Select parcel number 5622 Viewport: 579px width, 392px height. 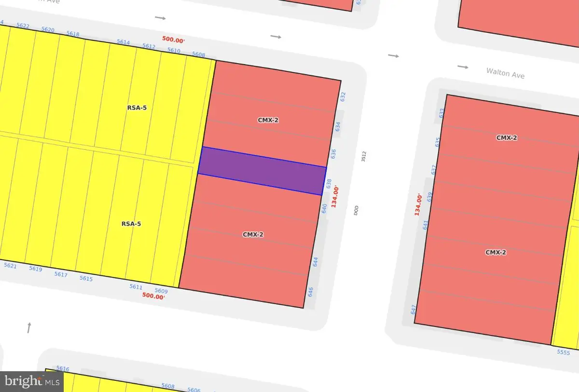tap(23, 25)
